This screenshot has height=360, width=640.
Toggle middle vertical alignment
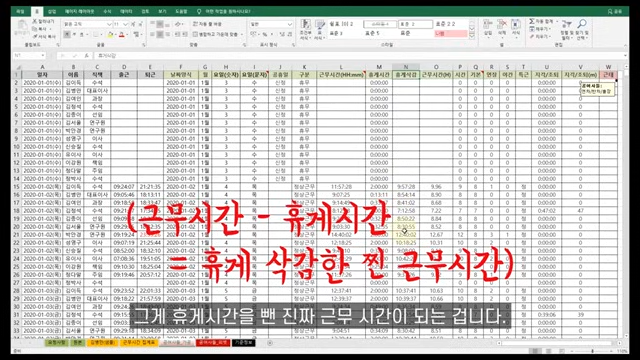pyautogui.click(x=160, y=24)
